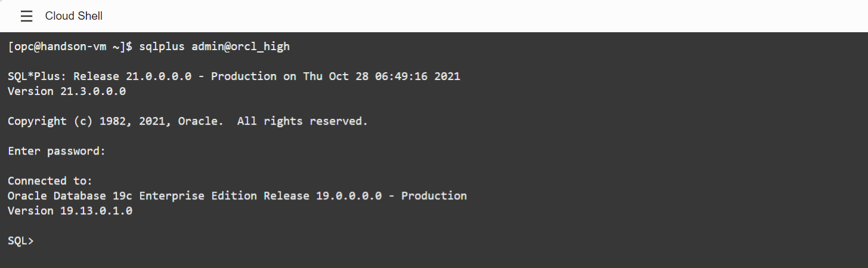Image resolution: width=868 pixels, height=268 pixels.
Task: Click the All rights reserved text
Action: point(302,121)
